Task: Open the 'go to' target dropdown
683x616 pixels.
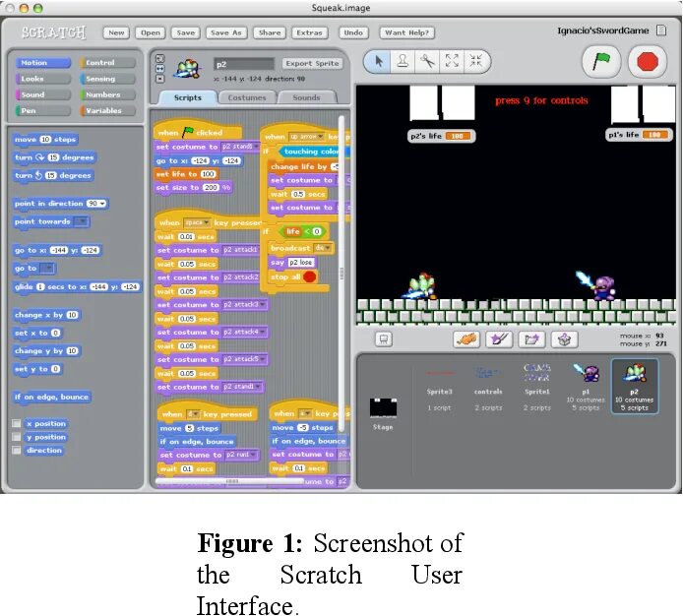Action: coord(47,269)
